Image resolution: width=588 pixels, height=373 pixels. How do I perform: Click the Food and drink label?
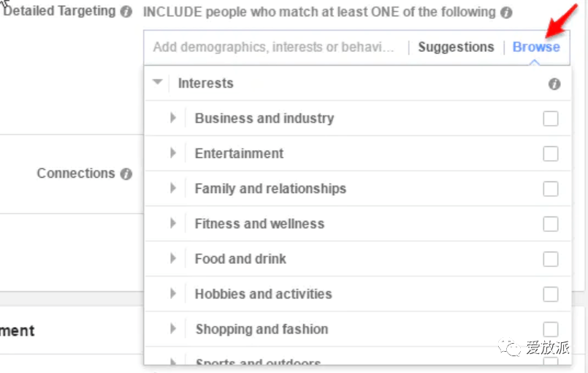click(240, 259)
